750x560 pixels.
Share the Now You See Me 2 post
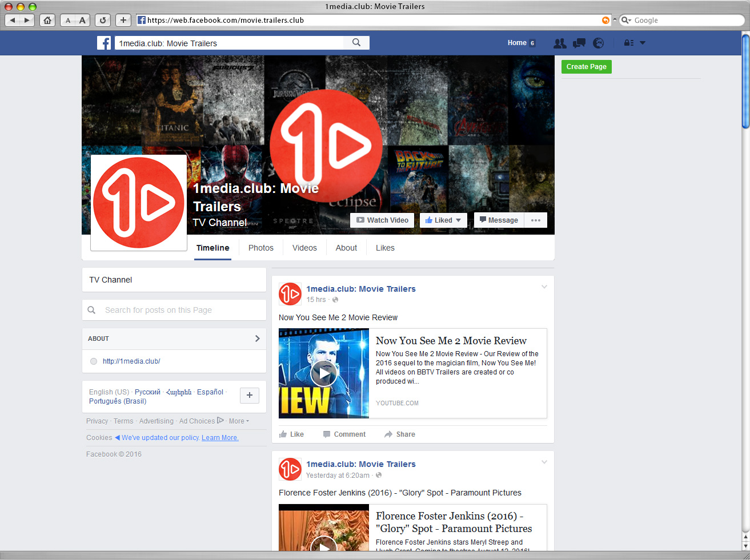400,434
